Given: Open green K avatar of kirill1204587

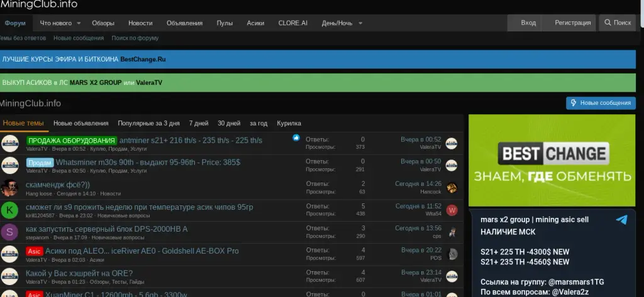Looking at the screenshot, I should (9, 210).
